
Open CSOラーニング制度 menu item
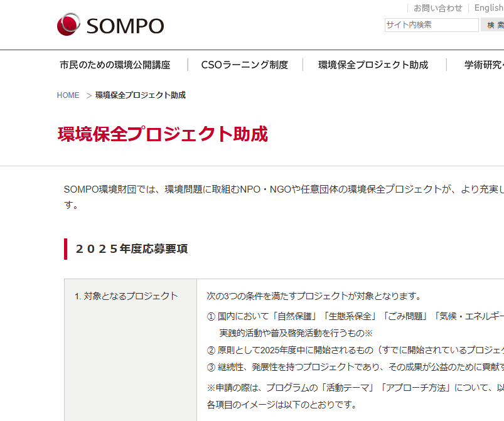[244, 65]
